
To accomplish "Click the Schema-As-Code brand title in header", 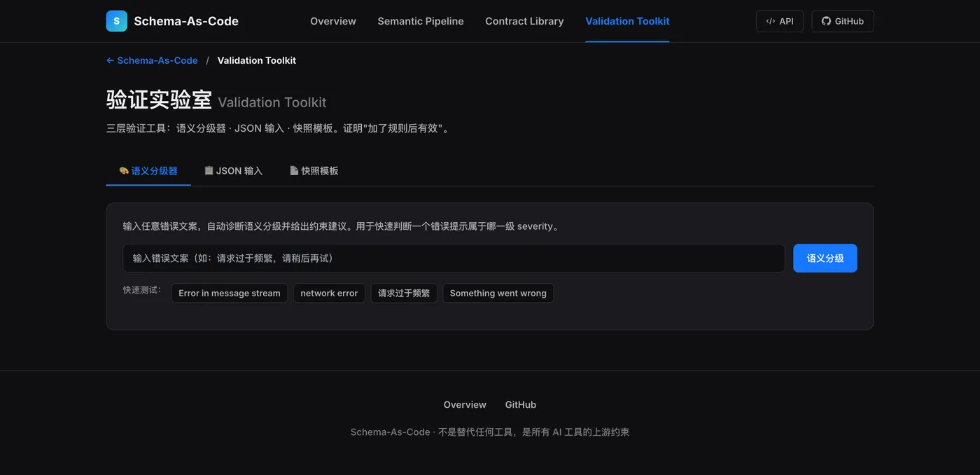I will click(186, 21).
